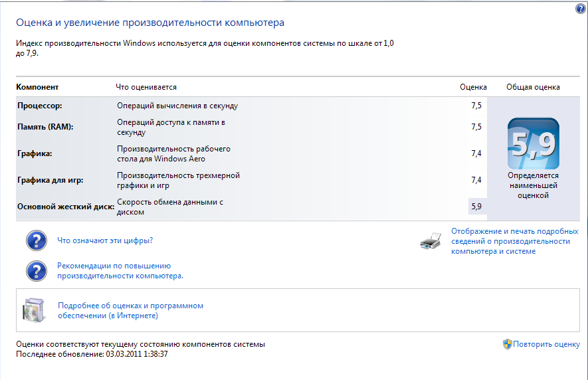This screenshot has height=380, width=588.
Task: Open help via top-right question mark icon
Action: pos(580,9)
